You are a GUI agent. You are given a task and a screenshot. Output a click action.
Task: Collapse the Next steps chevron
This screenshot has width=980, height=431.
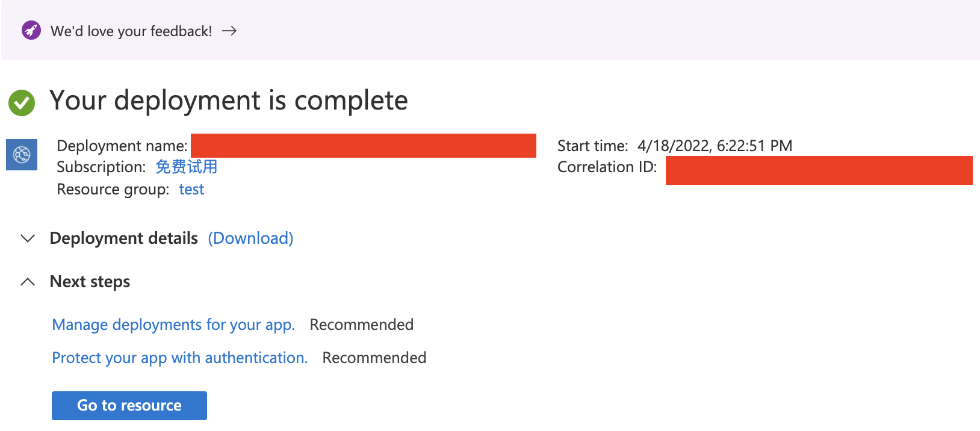(x=28, y=282)
